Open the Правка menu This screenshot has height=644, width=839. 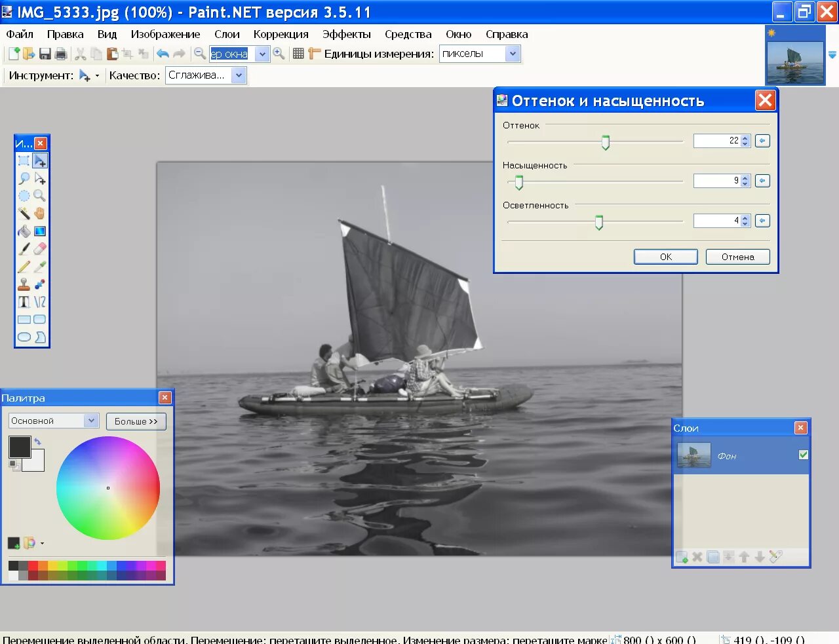(x=65, y=34)
